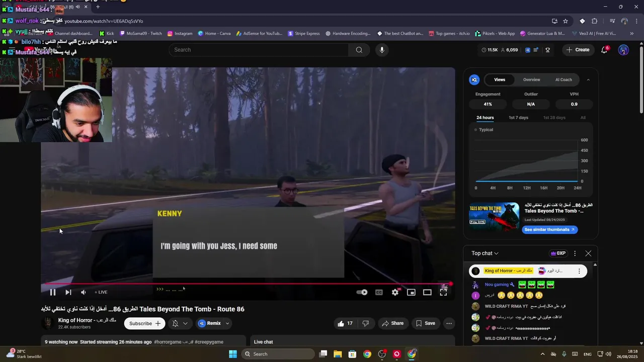Open Chrome extensions puzzle icon
Screen dimensions: 644x362
595,21
